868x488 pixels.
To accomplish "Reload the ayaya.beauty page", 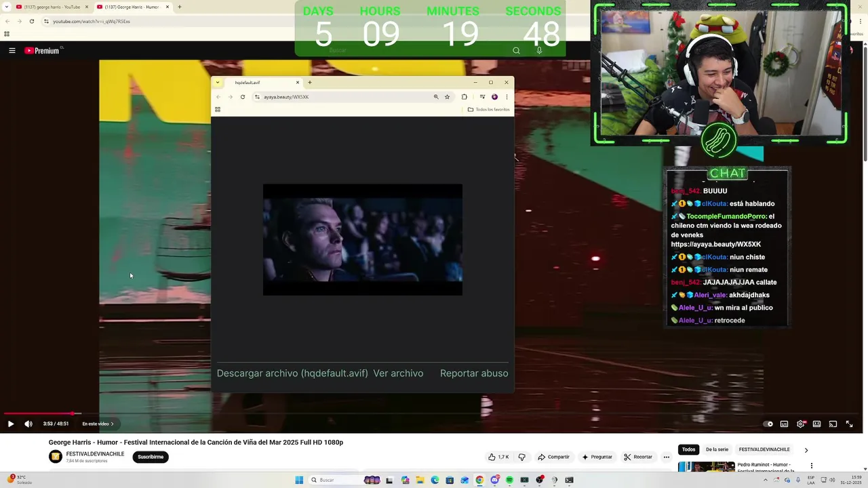I will click(242, 97).
